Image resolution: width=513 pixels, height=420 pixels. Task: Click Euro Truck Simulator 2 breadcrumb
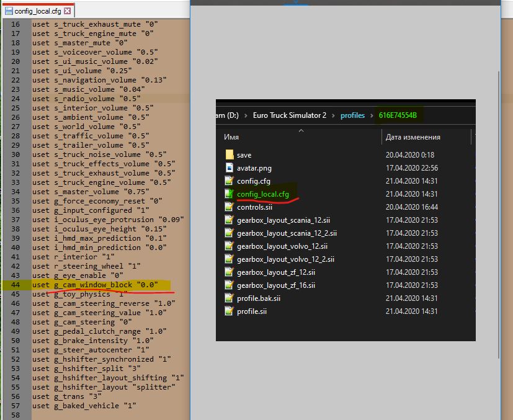pyautogui.click(x=290, y=115)
